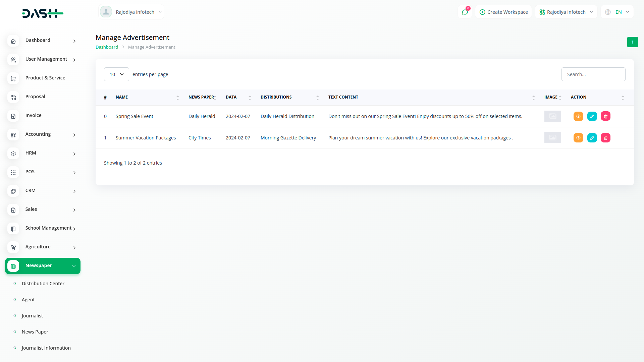
Task: Click the Product & Service cart icon
Action: click(13, 78)
